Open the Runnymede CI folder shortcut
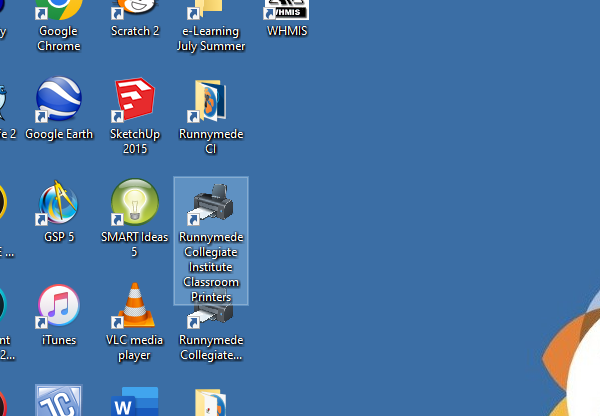Screen dimensions: 600x416 tap(209, 101)
